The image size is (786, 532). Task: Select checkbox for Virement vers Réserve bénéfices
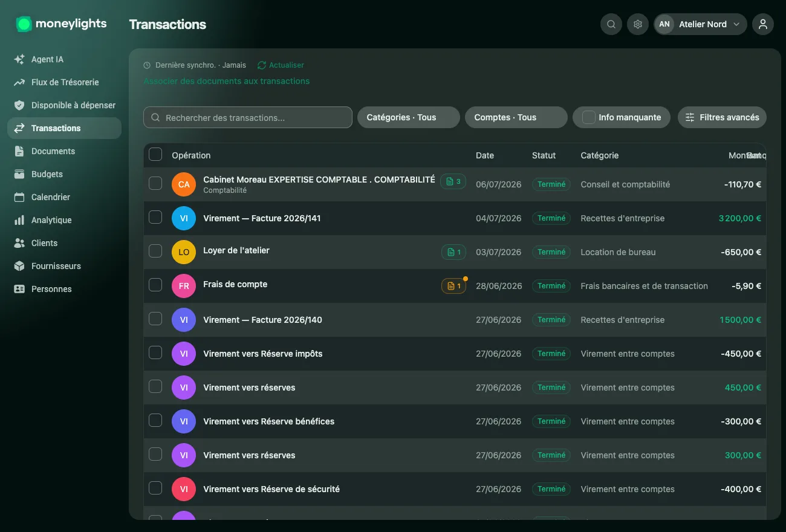tap(155, 420)
